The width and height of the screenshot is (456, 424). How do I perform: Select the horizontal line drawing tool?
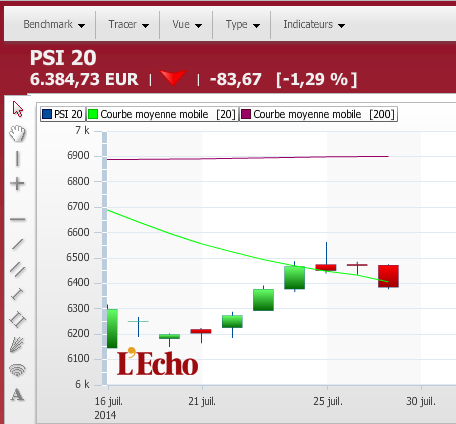click(18, 219)
